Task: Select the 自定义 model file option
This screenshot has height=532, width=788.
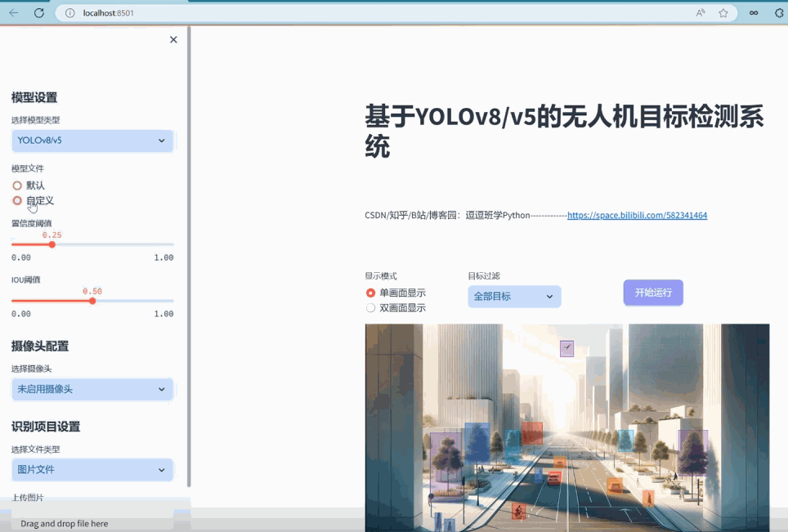Action: click(16, 201)
